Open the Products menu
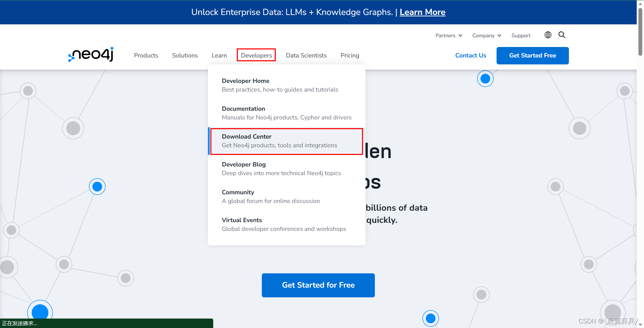This screenshot has width=644, height=328. pos(146,55)
